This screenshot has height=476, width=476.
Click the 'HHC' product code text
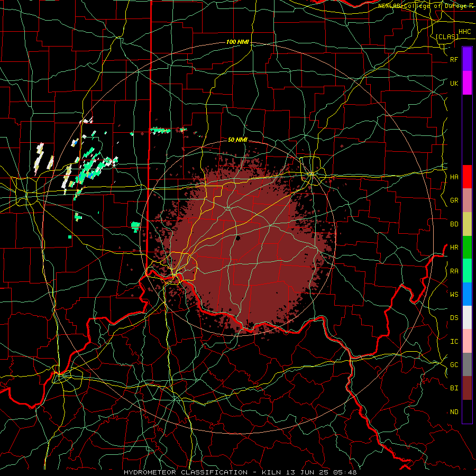click(464, 32)
